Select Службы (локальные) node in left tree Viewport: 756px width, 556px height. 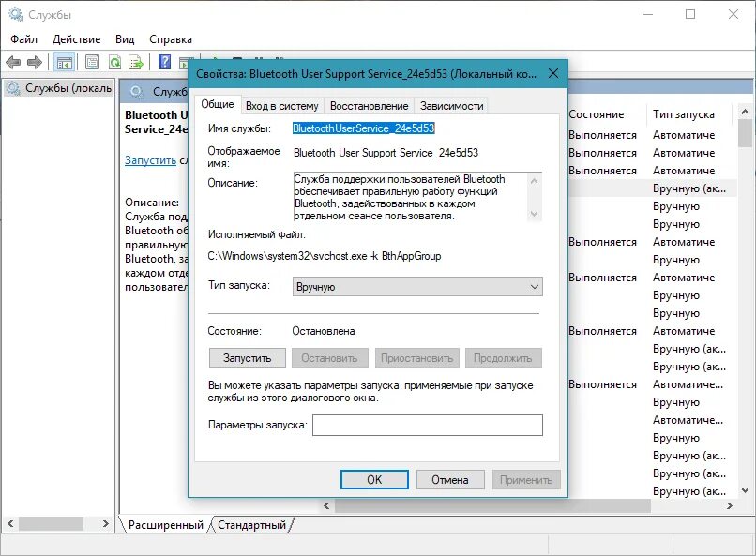[60, 88]
